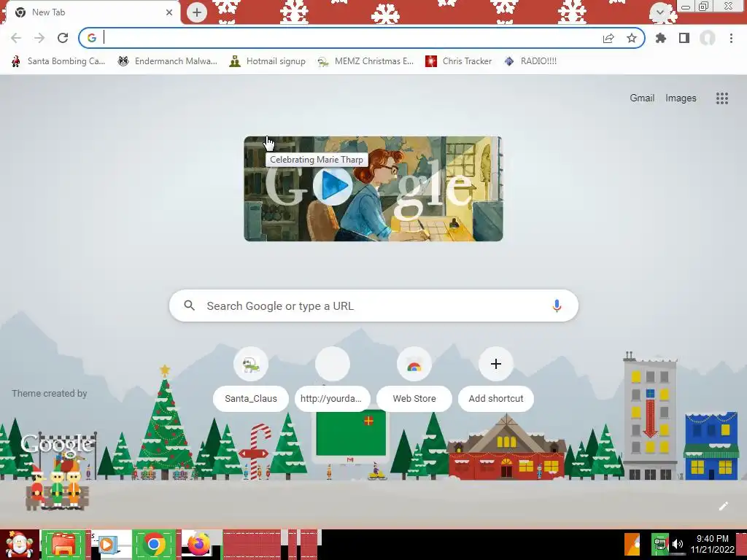The width and height of the screenshot is (747, 560).
Task: Open the Web Store shortcut icon
Action: [414, 365]
